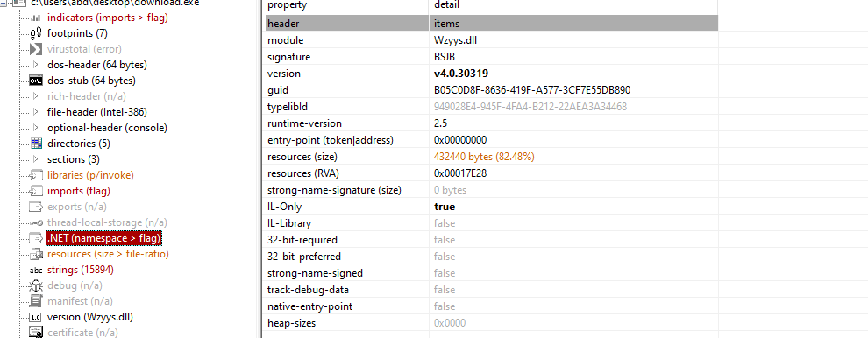Open optional-header (console)

(107, 128)
